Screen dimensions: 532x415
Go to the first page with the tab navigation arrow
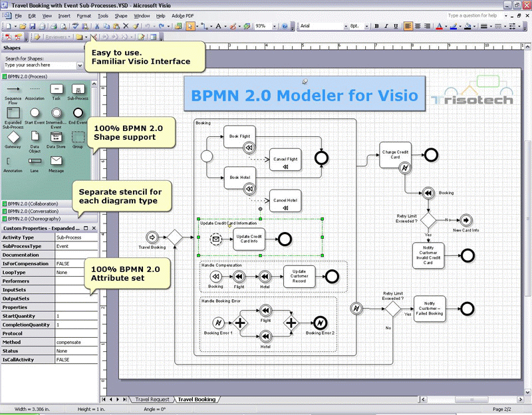pos(104,400)
